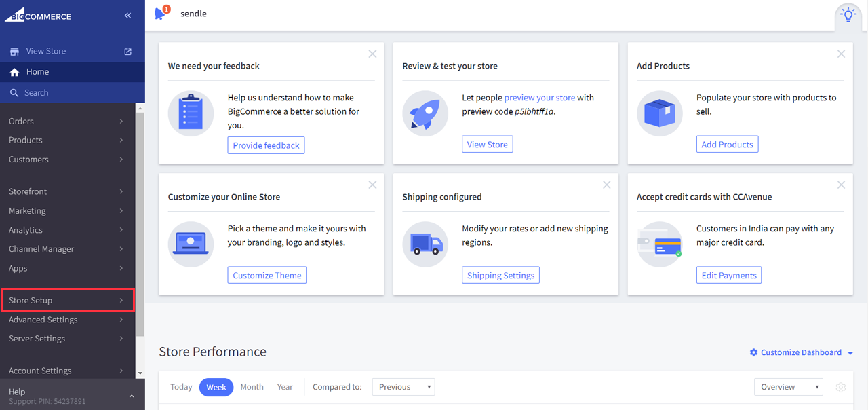This screenshot has width=868, height=410.
Task: Close the Add Products card
Action: (841, 54)
